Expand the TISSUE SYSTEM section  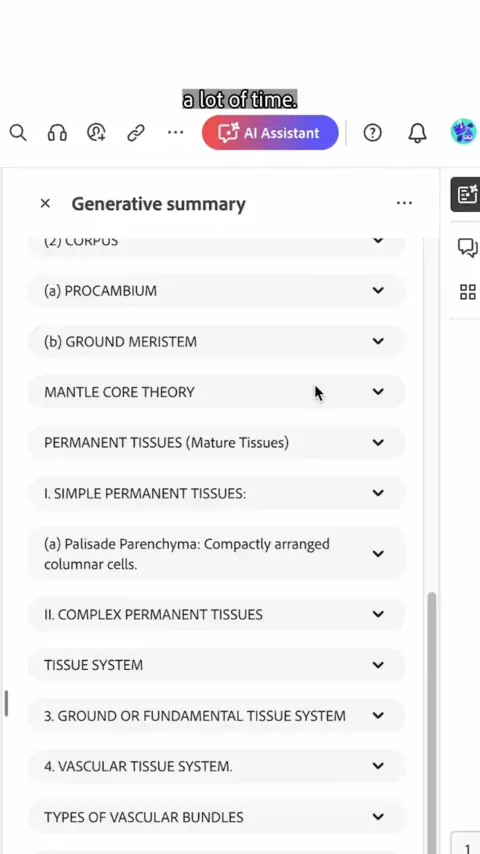217,665
